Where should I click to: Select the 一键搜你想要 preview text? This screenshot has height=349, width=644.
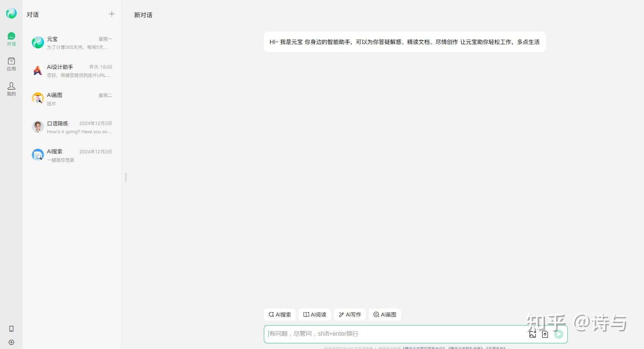point(61,160)
